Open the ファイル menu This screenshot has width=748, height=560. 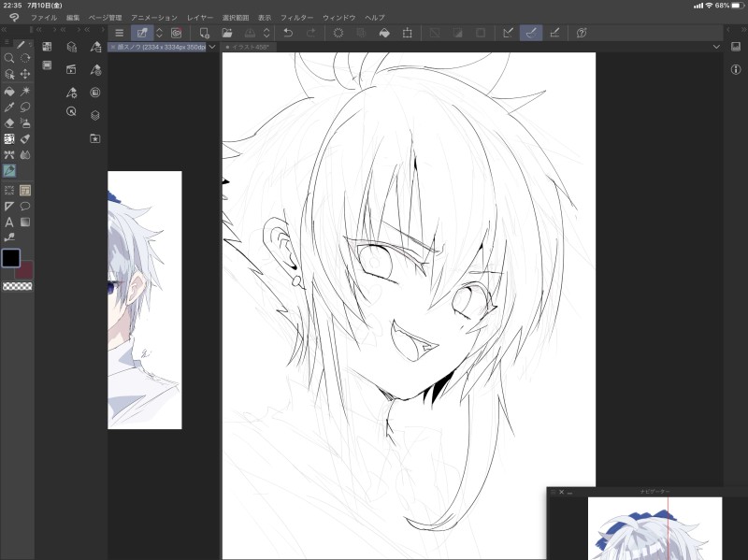tap(44, 18)
